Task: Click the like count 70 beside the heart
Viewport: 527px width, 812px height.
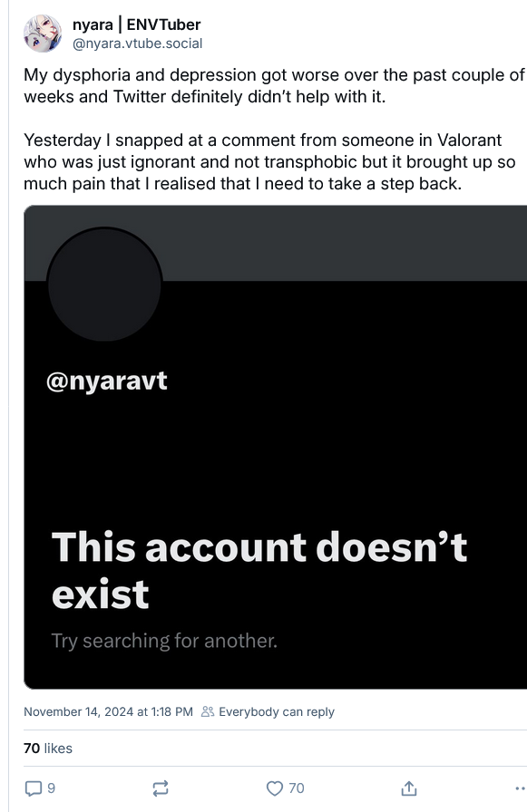Action: tap(297, 788)
